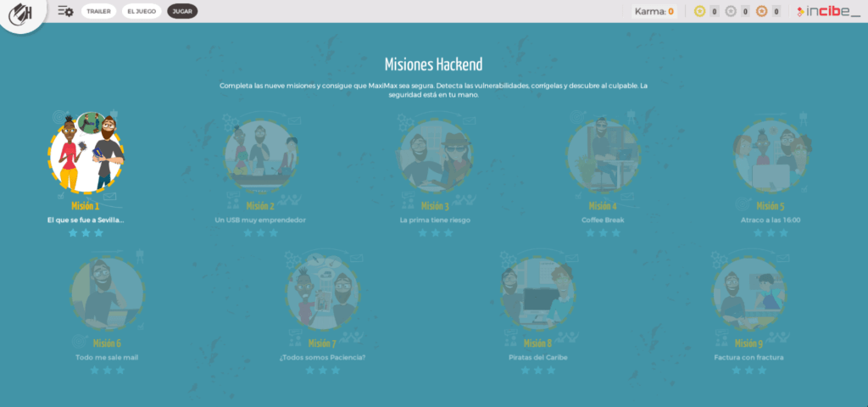Pick Misión 8 Piratas del Caribe image
Image resolution: width=868 pixels, height=407 pixels.
pos(537,293)
